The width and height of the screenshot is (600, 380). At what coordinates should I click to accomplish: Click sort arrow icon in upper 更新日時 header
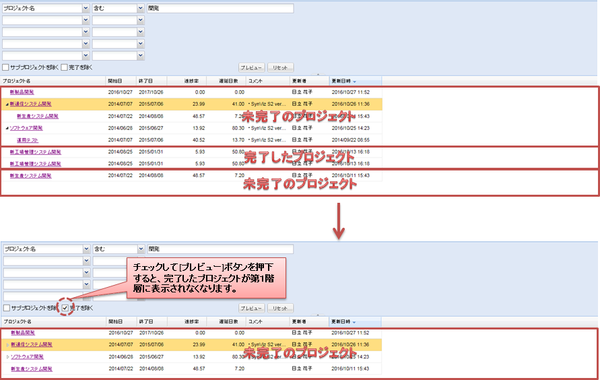pyautogui.click(x=354, y=81)
